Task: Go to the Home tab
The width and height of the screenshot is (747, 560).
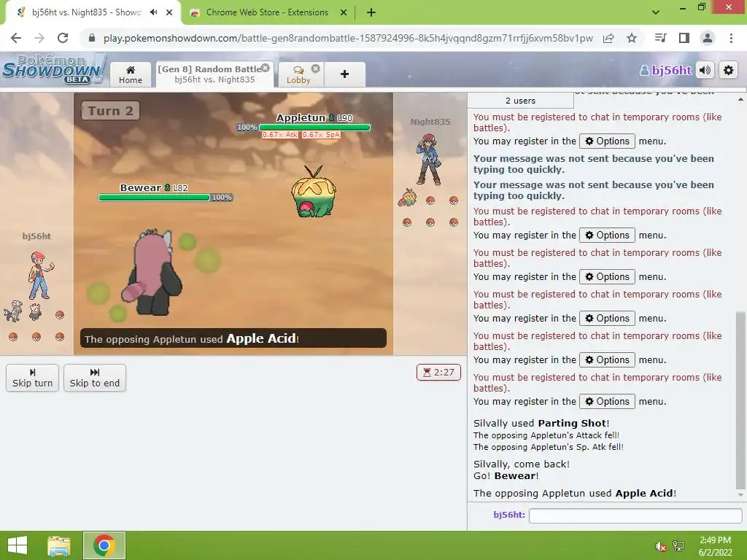Action: 131,74
